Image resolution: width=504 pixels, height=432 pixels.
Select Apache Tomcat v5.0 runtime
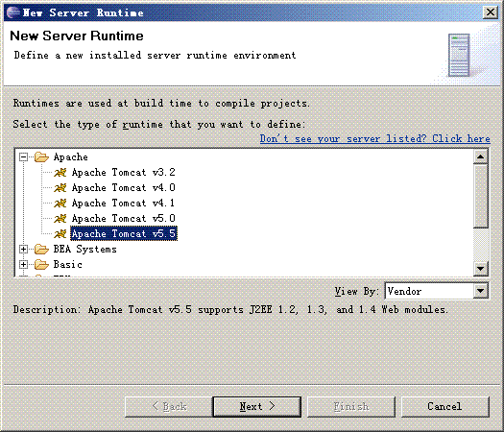[x=124, y=219]
